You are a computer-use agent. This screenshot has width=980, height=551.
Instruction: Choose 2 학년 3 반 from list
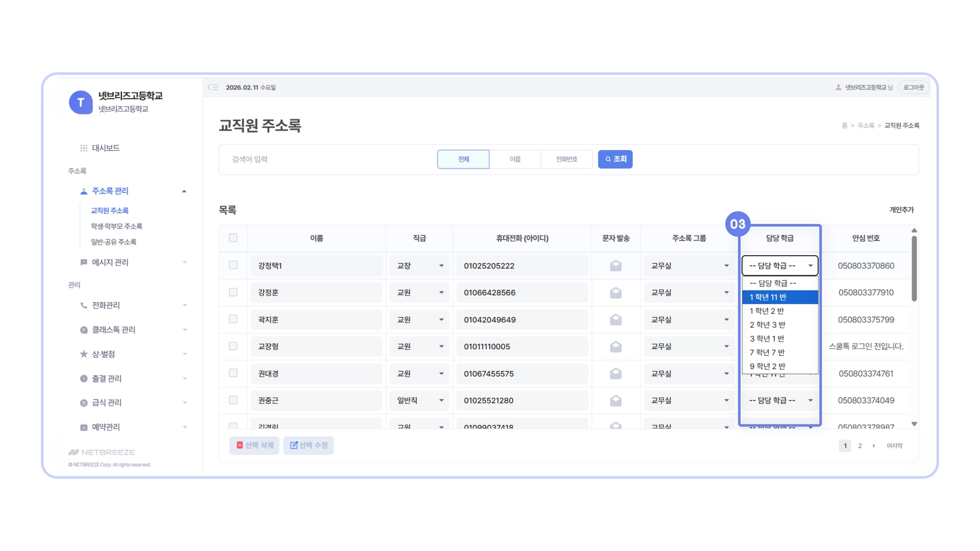point(768,325)
